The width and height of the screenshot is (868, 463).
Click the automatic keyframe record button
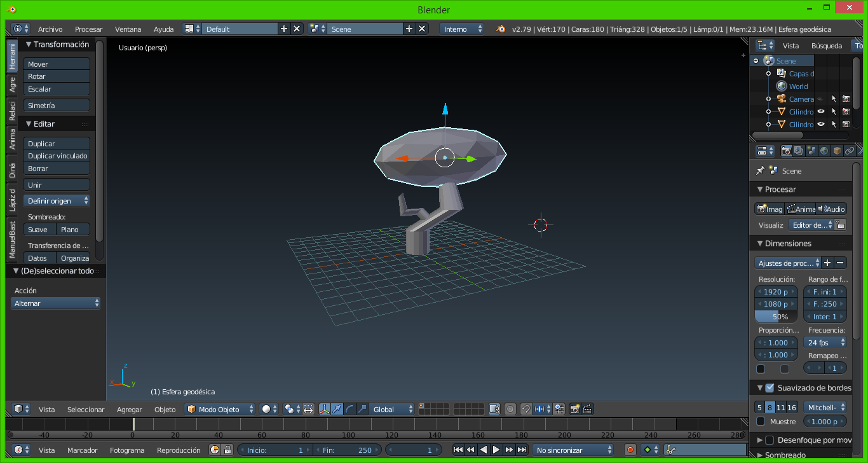pyautogui.click(x=630, y=450)
